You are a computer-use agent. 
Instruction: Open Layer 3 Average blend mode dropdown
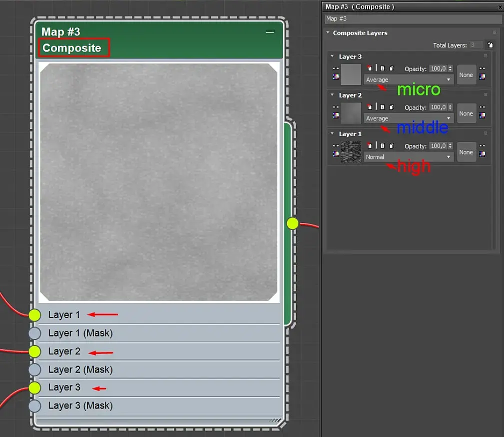pos(409,79)
